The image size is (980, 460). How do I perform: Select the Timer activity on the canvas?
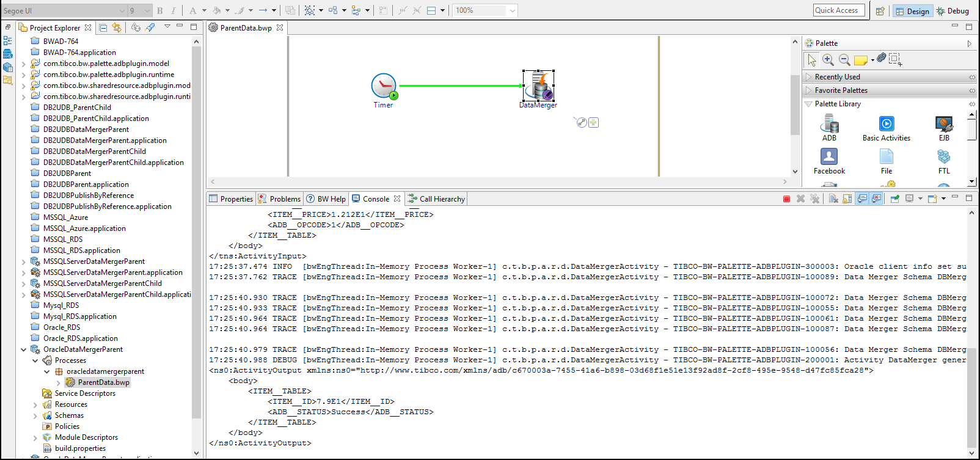[x=384, y=87]
